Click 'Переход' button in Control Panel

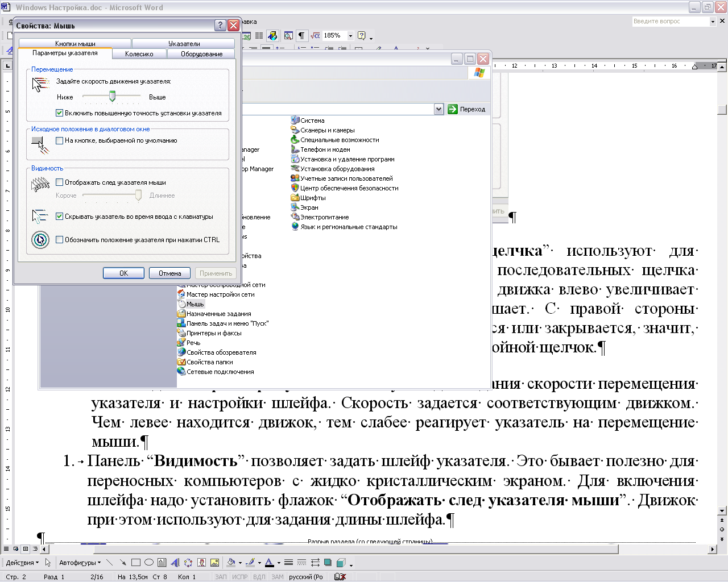[x=466, y=109]
